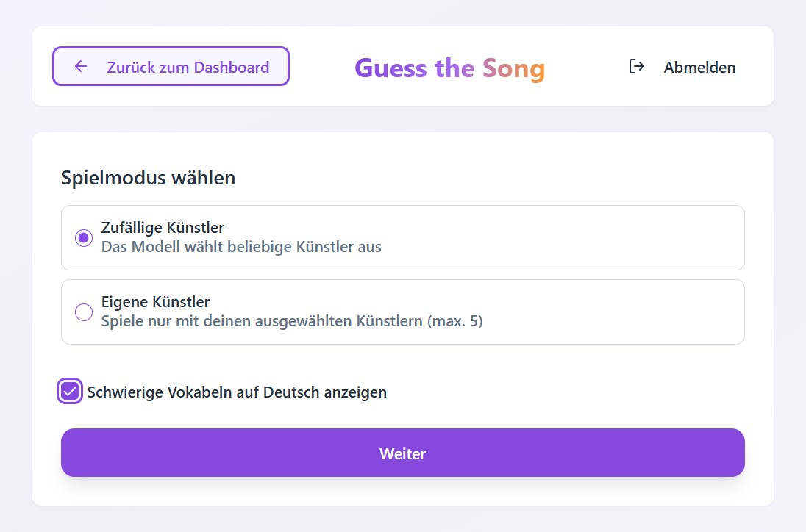Click the logout door icon beside Abmelden

pyautogui.click(x=635, y=66)
